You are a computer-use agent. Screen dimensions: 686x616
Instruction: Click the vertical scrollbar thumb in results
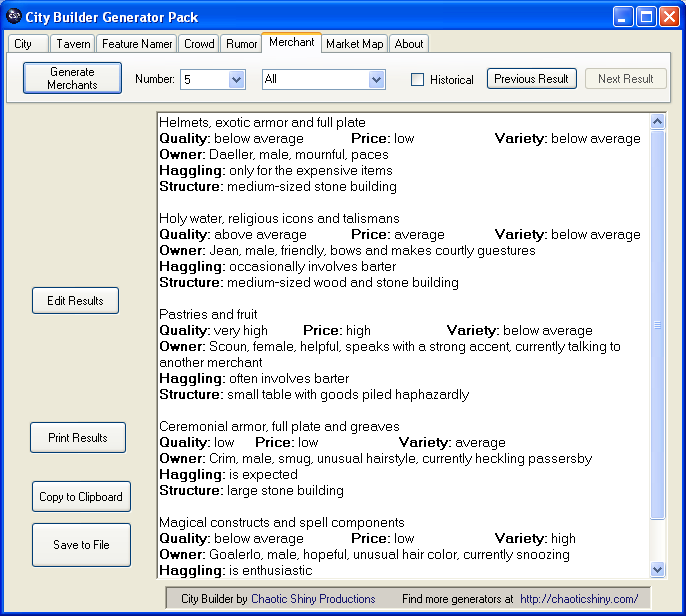tap(657, 325)
